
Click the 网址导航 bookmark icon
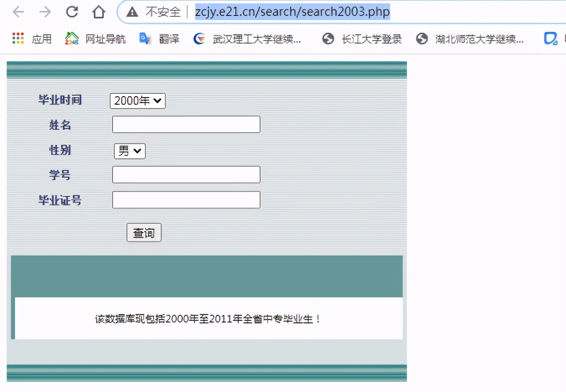click(72, 39)
